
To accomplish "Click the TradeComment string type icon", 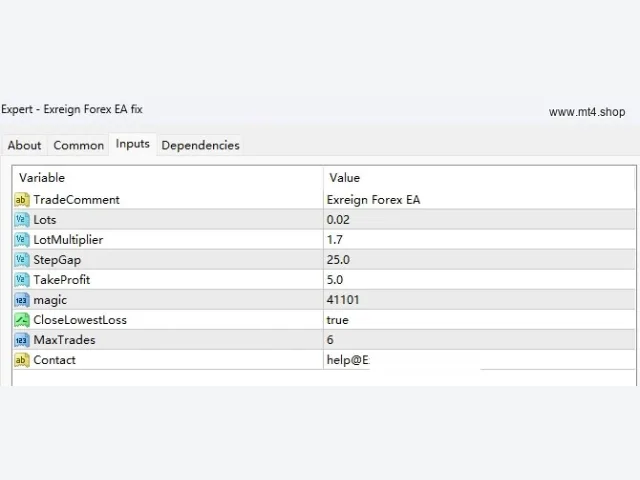I will pyautogui.click(x=22, y=200).
